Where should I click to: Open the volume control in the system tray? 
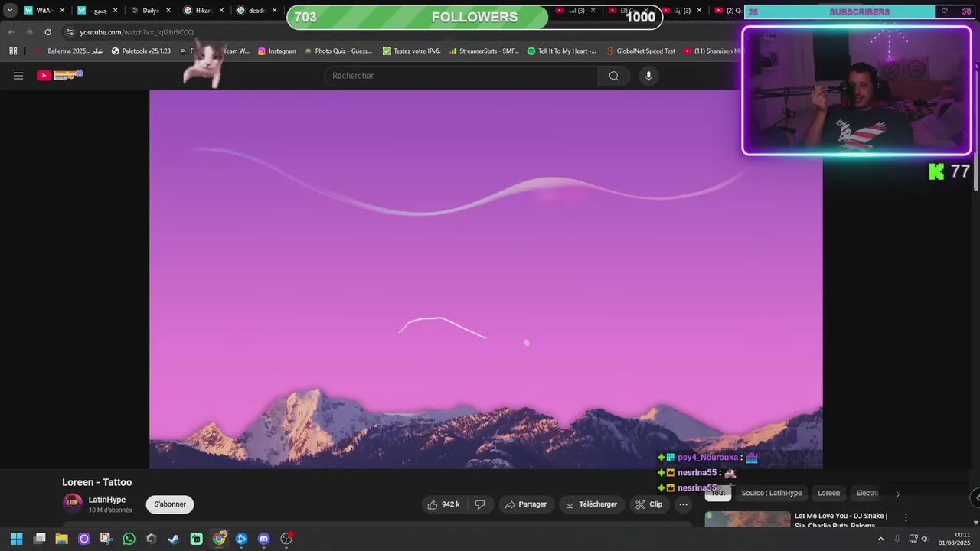[925, 539]
